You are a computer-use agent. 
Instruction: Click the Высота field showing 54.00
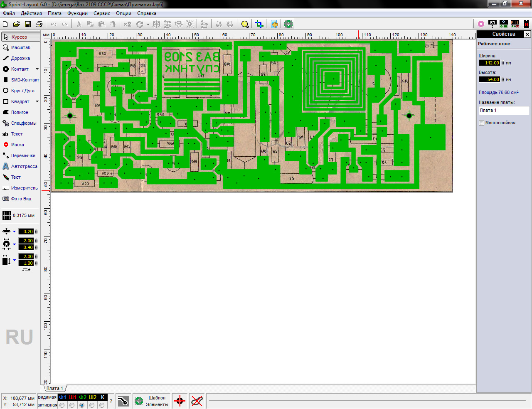(490, 79)
